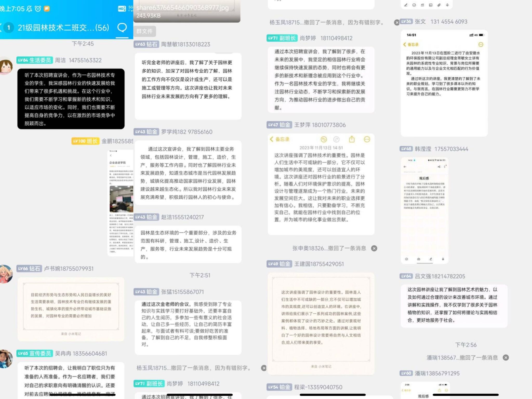This screenshot has width=532, height=399.
Task: Tap the 群文件 group files tag
Action: click(144, 31)
